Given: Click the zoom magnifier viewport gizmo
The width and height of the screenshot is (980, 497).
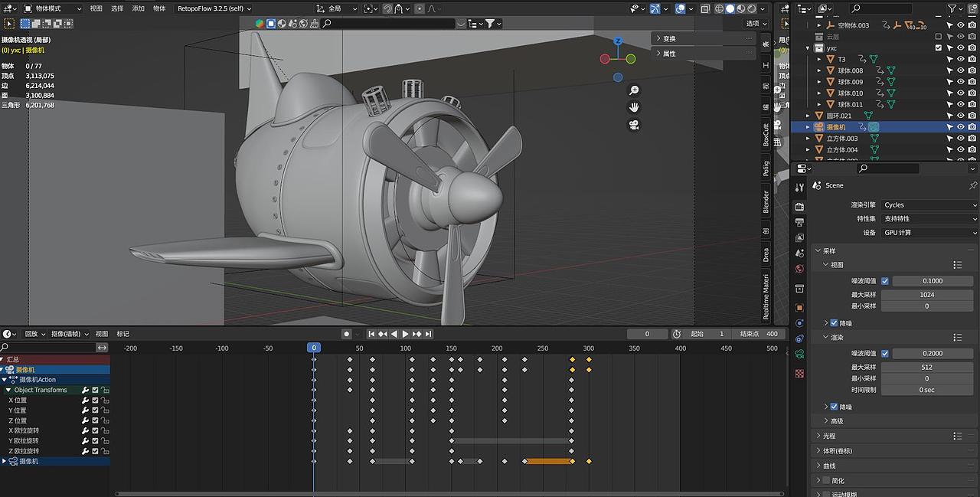Looking at the screenshot, I should tap(634, 90).
